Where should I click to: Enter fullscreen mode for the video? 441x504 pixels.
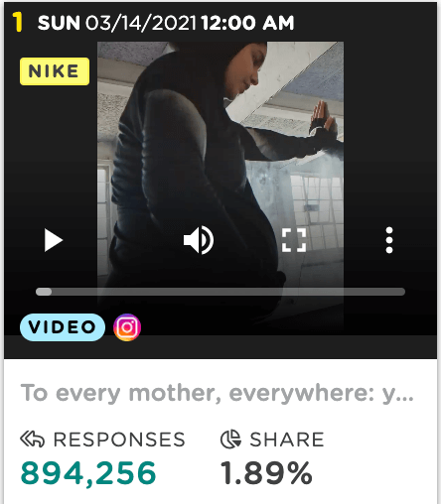pyautogui.click(x=294, y=240)
